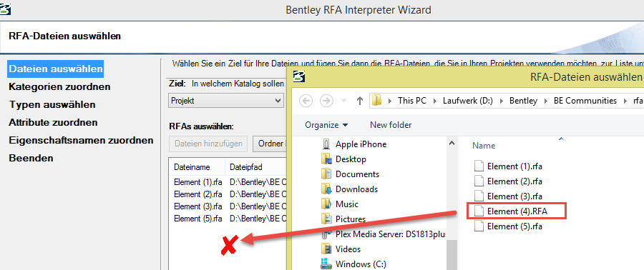Go to Typen auswählen step
The width and height of the screenshot is (644, 270).
pos(52,104)
